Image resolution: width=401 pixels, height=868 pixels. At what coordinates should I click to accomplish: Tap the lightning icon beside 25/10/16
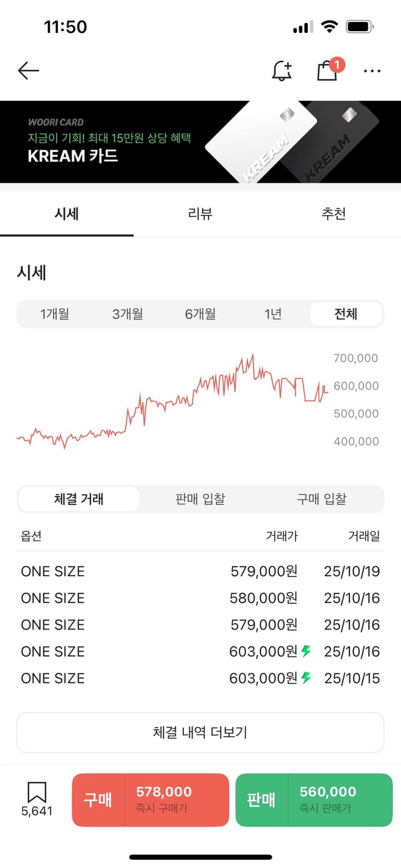click(x=306, y=651)
